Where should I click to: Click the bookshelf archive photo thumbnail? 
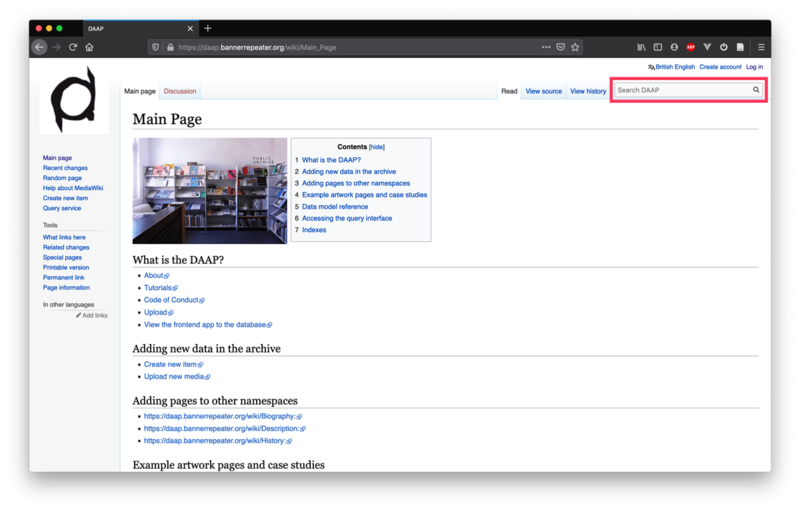210,190
